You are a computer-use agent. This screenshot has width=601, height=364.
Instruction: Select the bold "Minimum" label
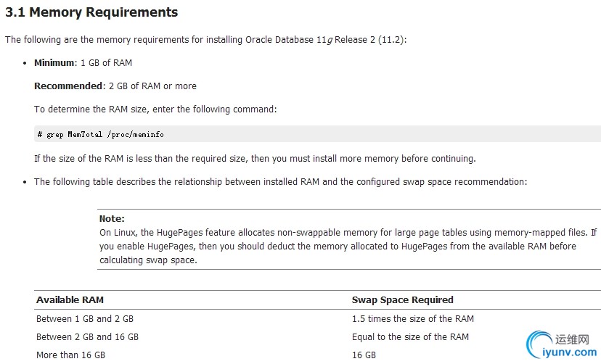click(54, 63)
